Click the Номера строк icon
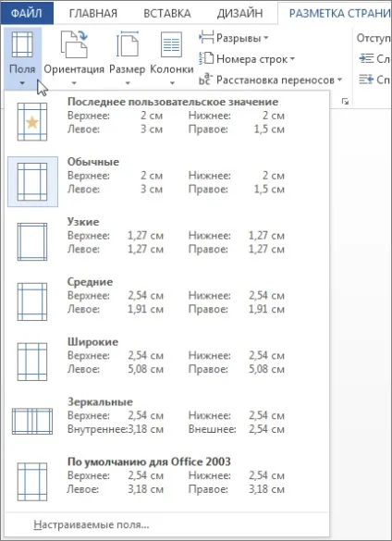 click(207, 58)
